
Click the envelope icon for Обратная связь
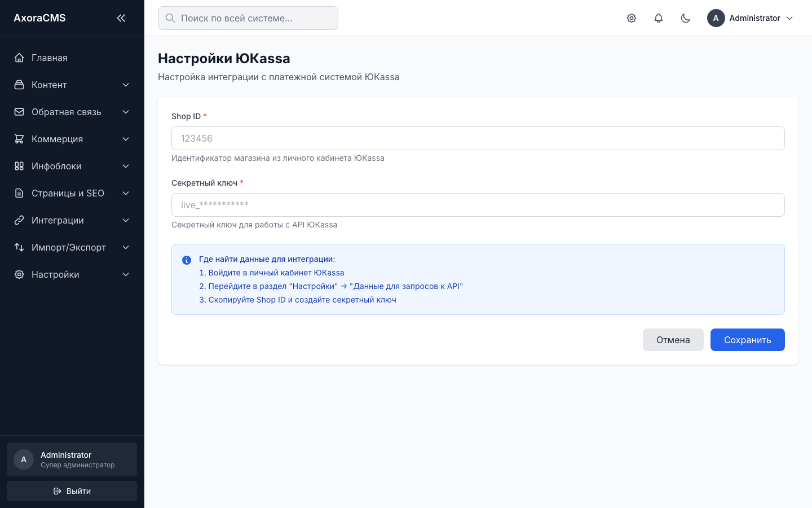tap(19, 112)
